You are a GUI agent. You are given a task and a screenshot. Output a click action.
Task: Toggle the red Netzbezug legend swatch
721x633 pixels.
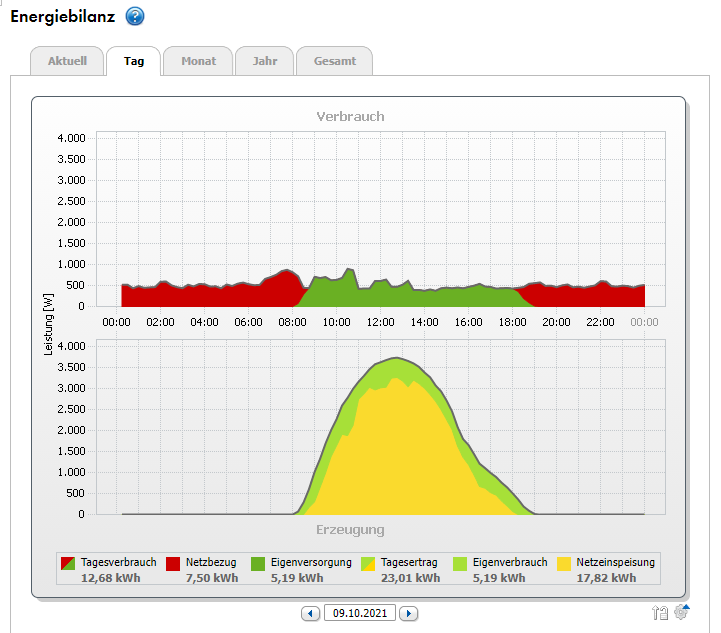click(x=174, y=563)
